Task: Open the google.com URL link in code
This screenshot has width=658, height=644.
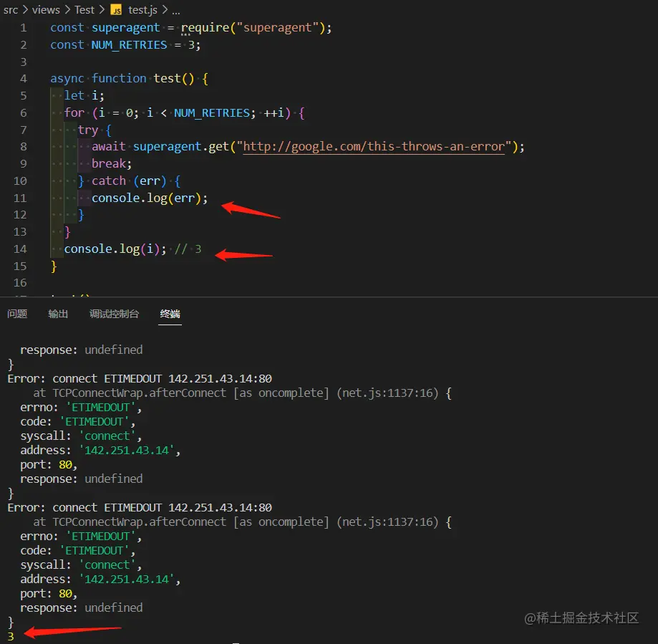Action: click(x=374, y=147)
